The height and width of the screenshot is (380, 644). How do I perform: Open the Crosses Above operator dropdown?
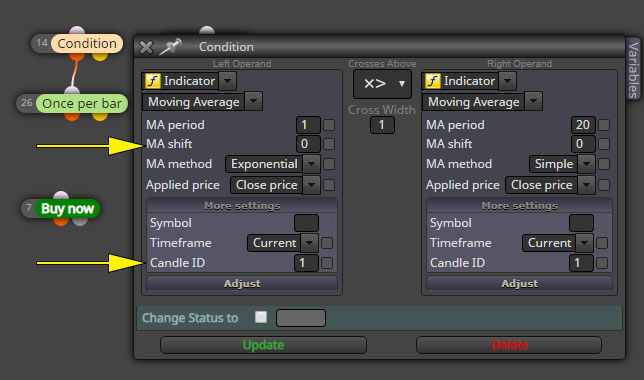[382, 84]
